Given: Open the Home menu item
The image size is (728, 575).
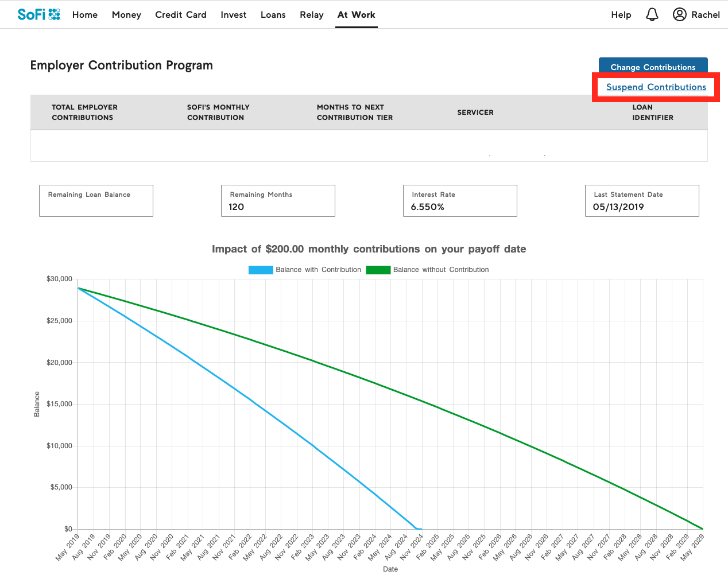Looking at the screenshot, I should click(x=85, y=15).
